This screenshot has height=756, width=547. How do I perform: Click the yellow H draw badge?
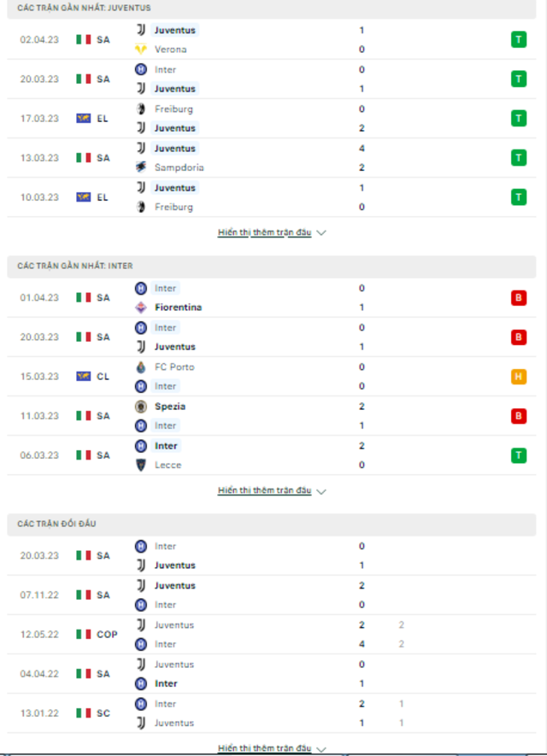click(519, 377)
